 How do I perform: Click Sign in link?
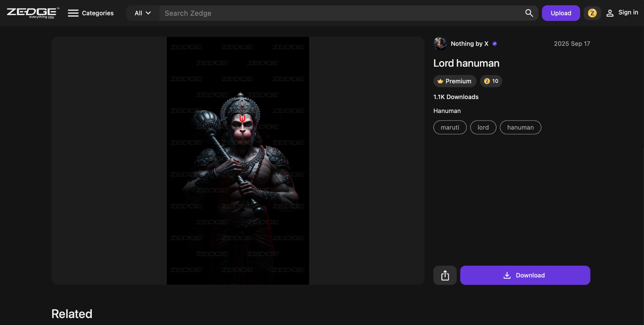tap(622, 13)
